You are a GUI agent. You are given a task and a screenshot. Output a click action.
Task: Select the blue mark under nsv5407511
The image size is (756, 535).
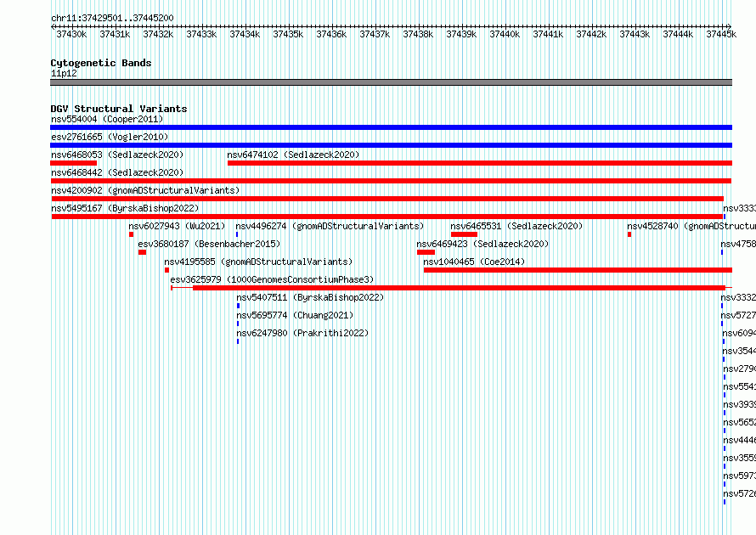238,306
